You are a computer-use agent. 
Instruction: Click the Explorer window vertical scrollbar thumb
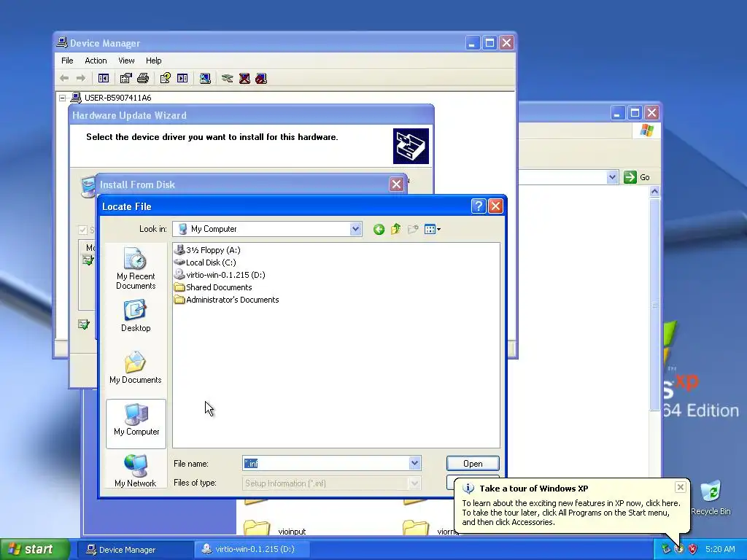[x=654, y=304]
